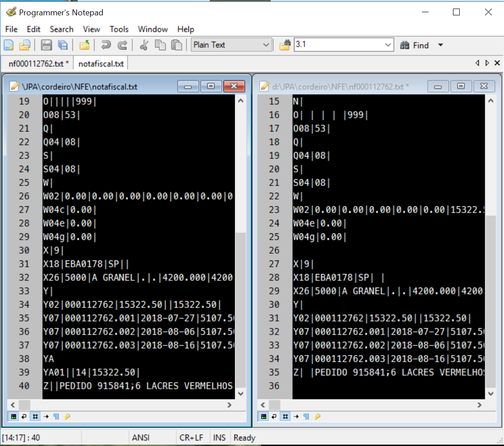Screen dimensions: 504x446
Task: Click the New file toolbar icon
Action: pos(9,45)
